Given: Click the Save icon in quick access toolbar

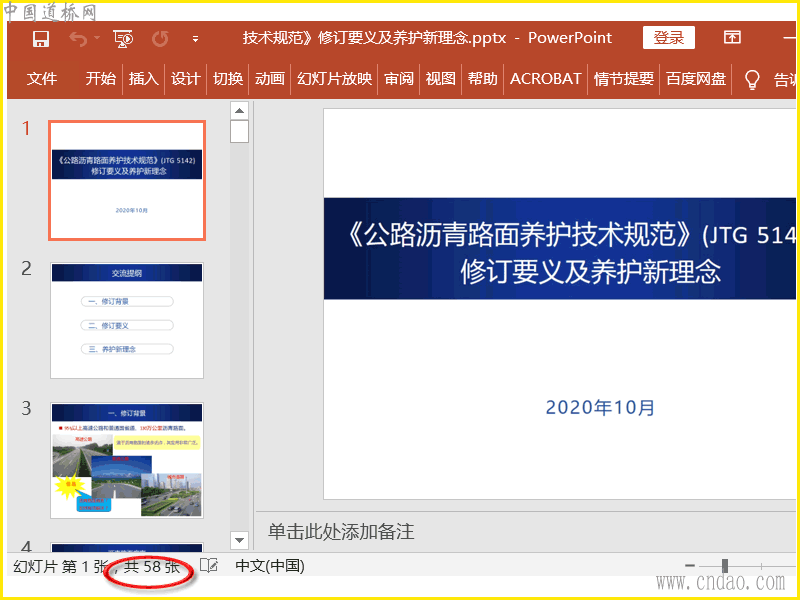Looking at the screenshot, I should pos(41,39).
